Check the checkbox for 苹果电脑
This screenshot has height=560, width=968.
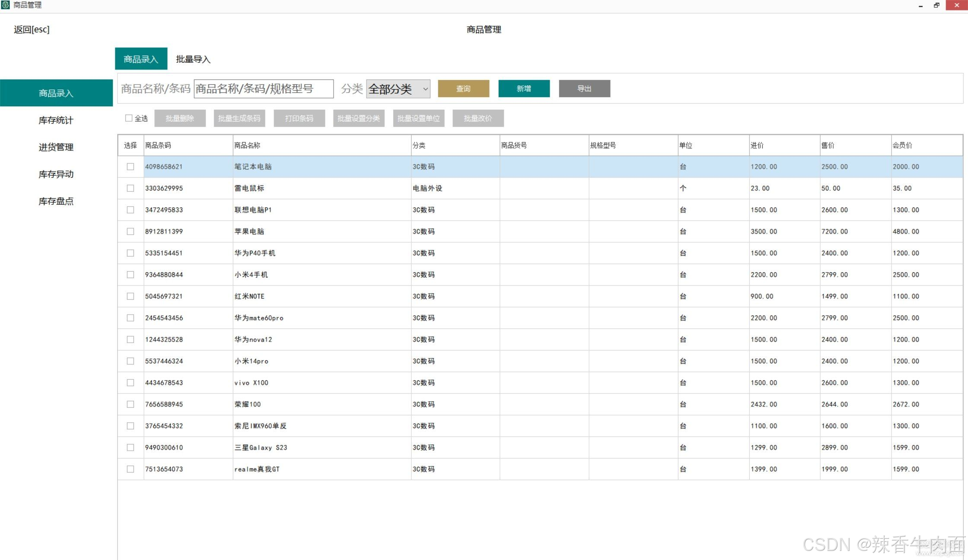[131, 231]
